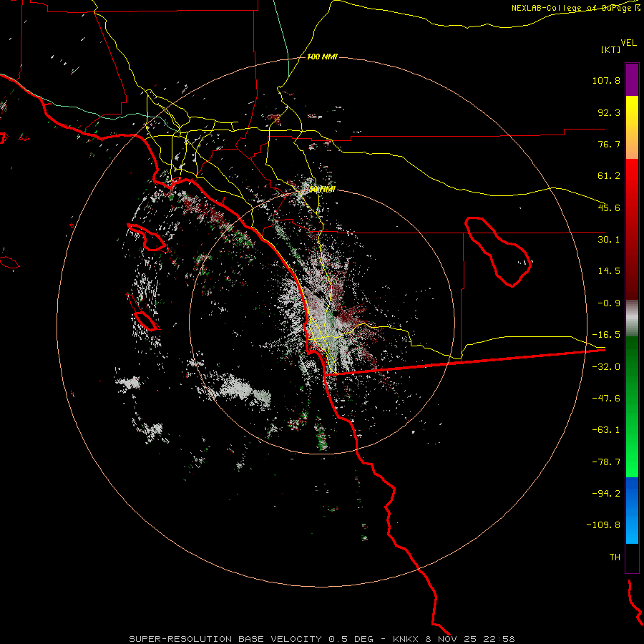Screen dimensions: 644x644
Task: Click the -32.0 velocity scale label
Action: point(606,367)
